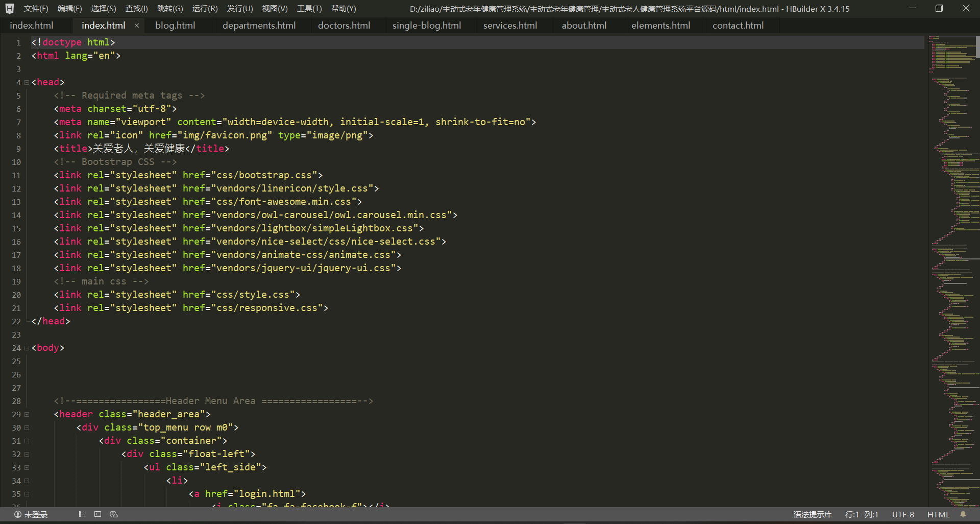Open the 语法提示库 selector

(x=813, y=514)
